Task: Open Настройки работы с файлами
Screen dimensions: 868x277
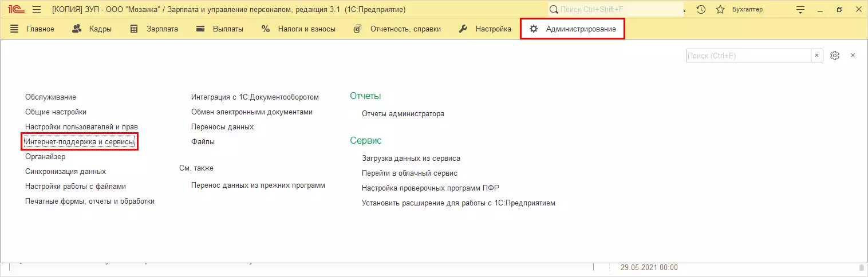Action: [76, 186]
